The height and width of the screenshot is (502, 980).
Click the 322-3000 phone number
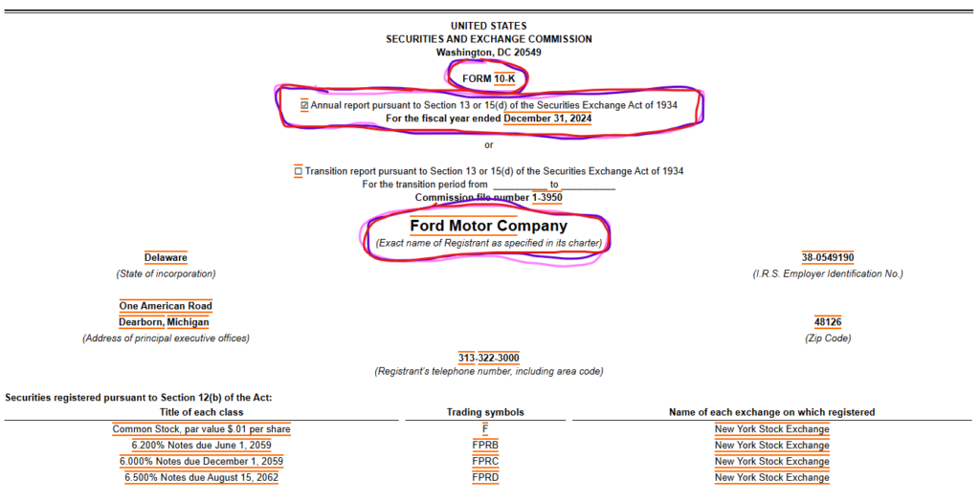(x=499, y=359)
